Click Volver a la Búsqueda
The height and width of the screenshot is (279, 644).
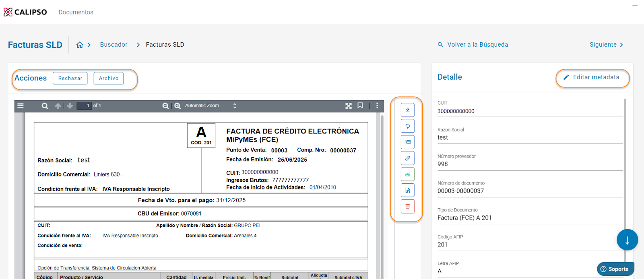473,45
